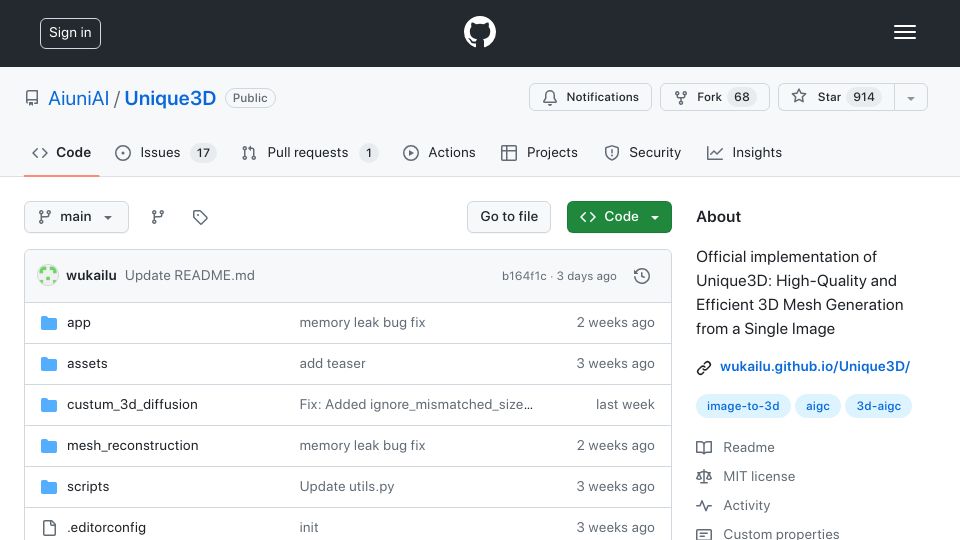Select the image-to-3d topic tag
Viewport: 960px width, 540px height.
click(x=743, y=406)
